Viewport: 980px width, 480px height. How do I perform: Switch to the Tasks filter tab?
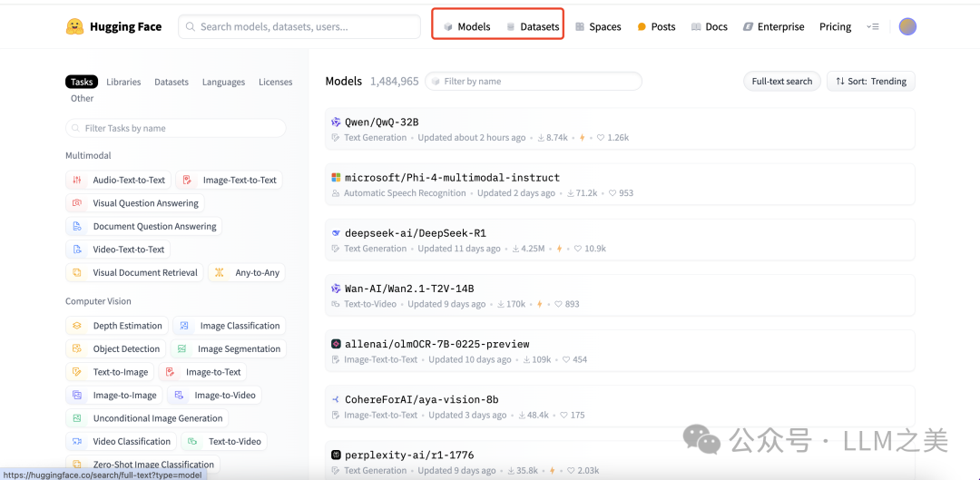82,82
